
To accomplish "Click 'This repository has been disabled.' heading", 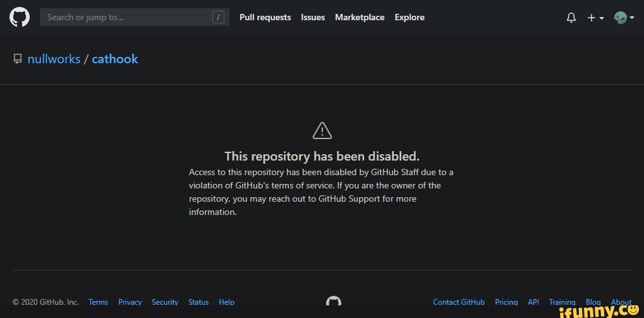I will 322,156.
